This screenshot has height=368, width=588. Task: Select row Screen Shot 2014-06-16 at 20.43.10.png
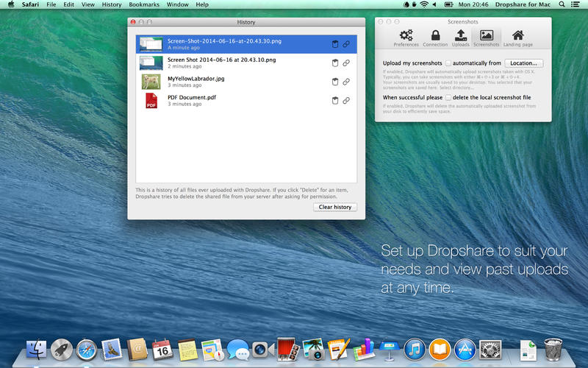click(x=246, y=63)
